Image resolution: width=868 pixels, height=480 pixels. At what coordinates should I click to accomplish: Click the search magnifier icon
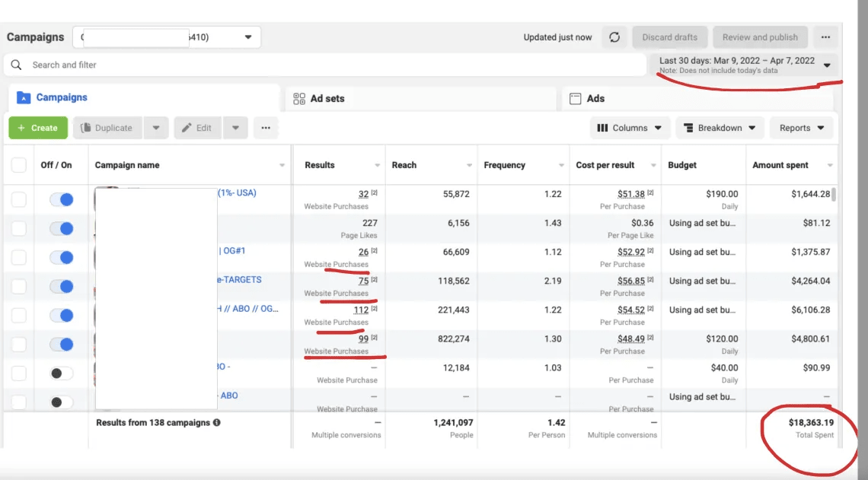(17, 65)
